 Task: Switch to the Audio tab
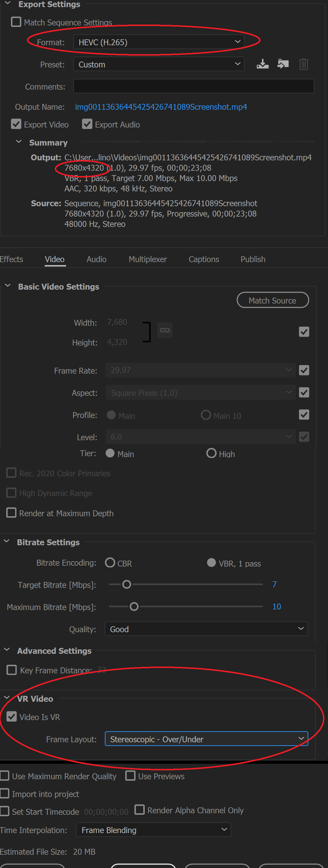pos(97,259)
